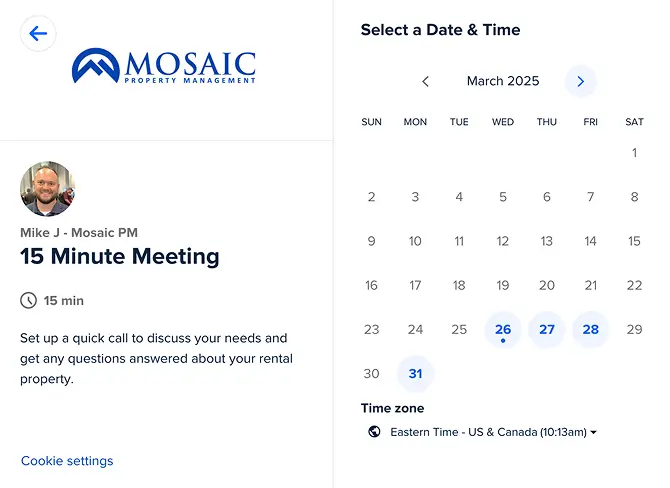Screen dimensions: 670x488
Task: Select March 31 on the calendar
Action: (x=415, y=373)
